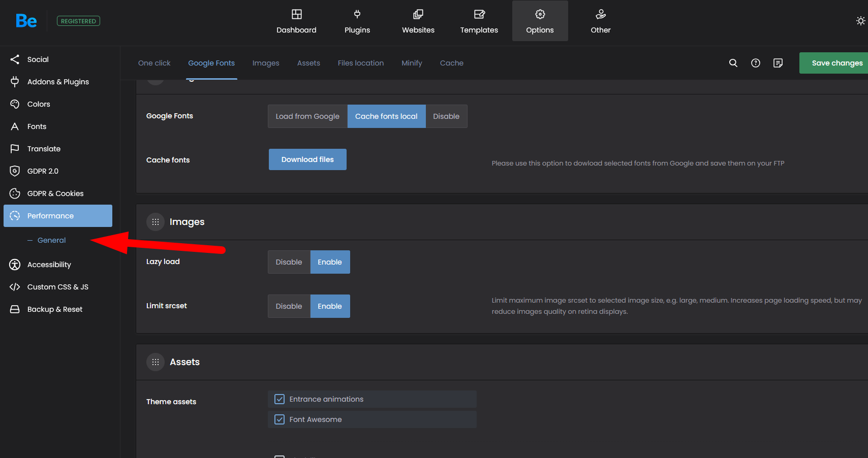Enable the Entrance animations checkbox
868x458 pixels.
[280, 399]
